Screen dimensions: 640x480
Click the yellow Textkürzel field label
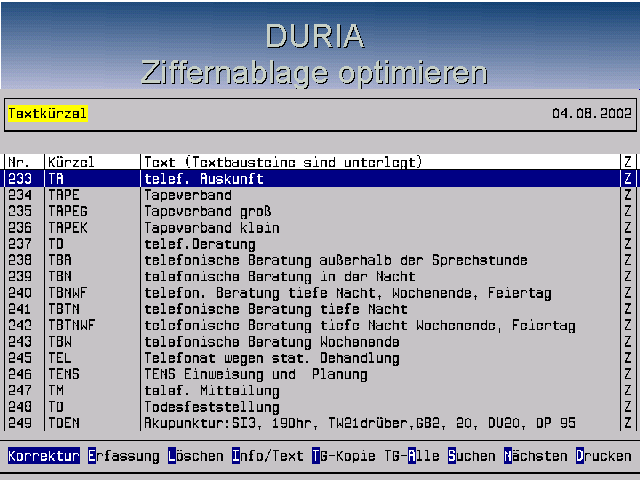48,113
